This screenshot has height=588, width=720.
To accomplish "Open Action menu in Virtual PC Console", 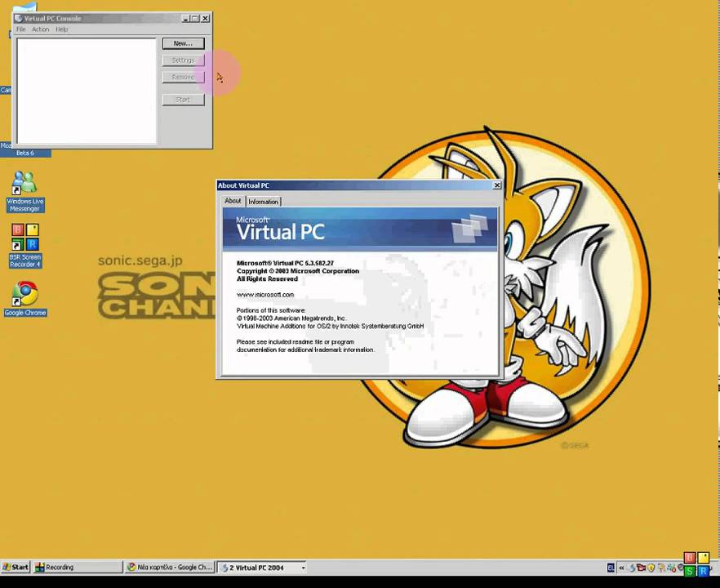I will click(x=41, y=29).
